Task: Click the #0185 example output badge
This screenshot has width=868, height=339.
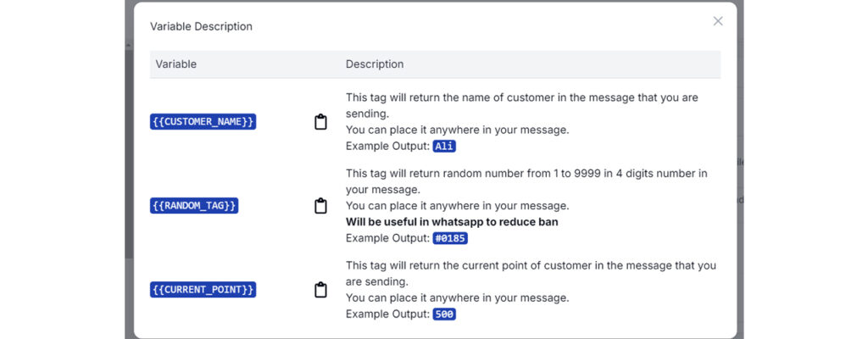Action: (x=450, y=238)
